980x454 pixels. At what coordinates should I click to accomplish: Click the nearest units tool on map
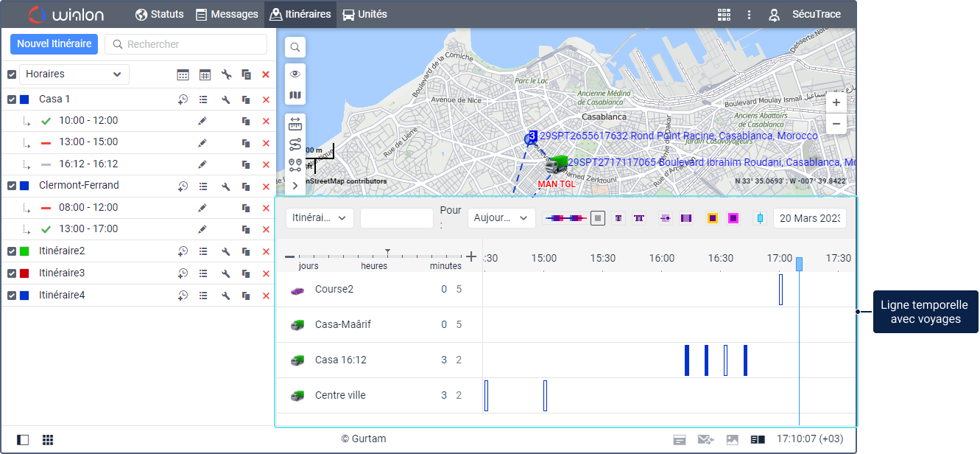pyautogui.click(x=295, y=164)
